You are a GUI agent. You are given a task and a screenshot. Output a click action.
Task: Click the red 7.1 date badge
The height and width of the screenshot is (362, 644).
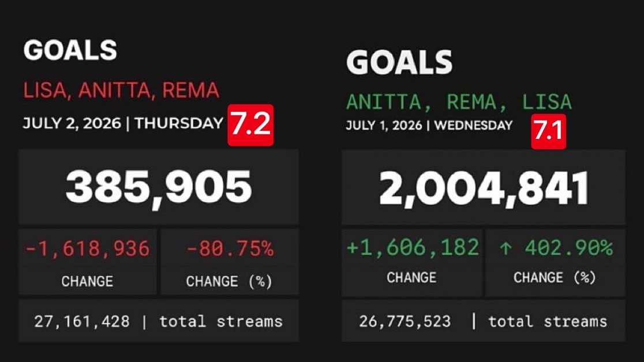click(x=548, y=131)
